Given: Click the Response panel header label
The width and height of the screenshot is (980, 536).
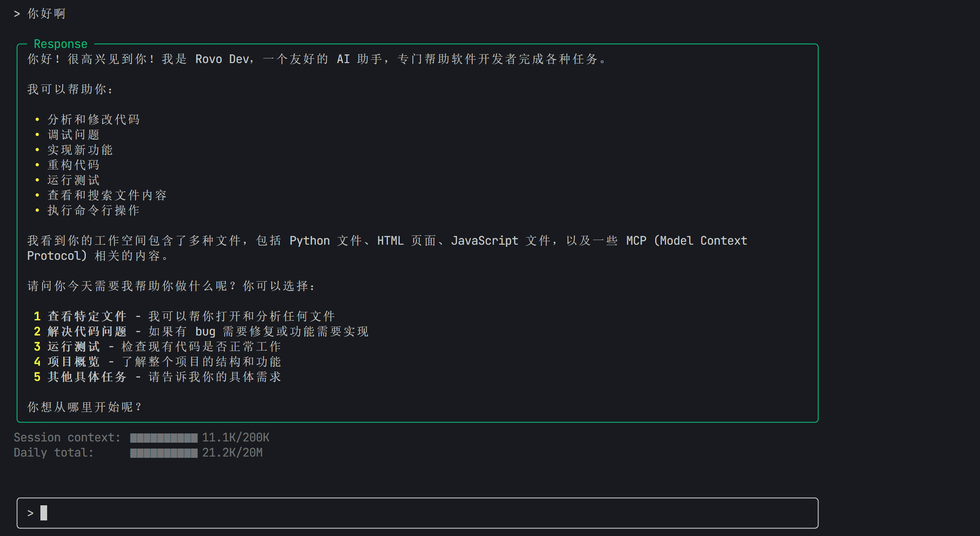Looking at the screenshot, I should pos(60,43).
